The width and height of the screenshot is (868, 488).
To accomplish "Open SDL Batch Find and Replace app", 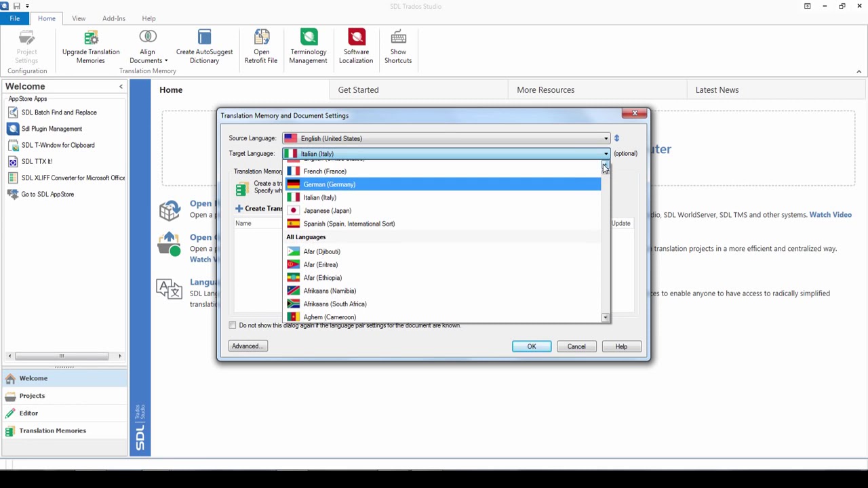I will [59, 113].
